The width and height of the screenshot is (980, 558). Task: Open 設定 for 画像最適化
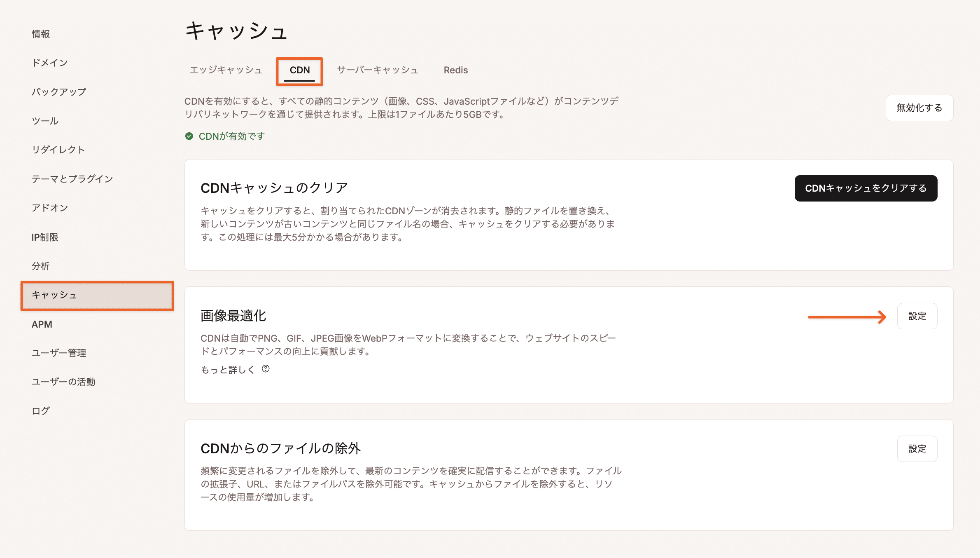[x=917, y=316]
